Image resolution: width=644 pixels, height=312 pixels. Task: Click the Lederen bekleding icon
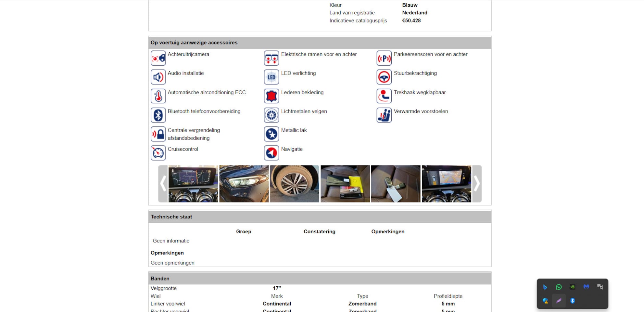pyautogui.click(x=271, y=96)
